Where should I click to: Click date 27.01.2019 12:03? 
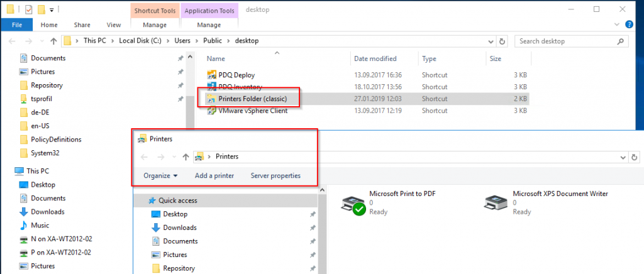click(378, 99)
